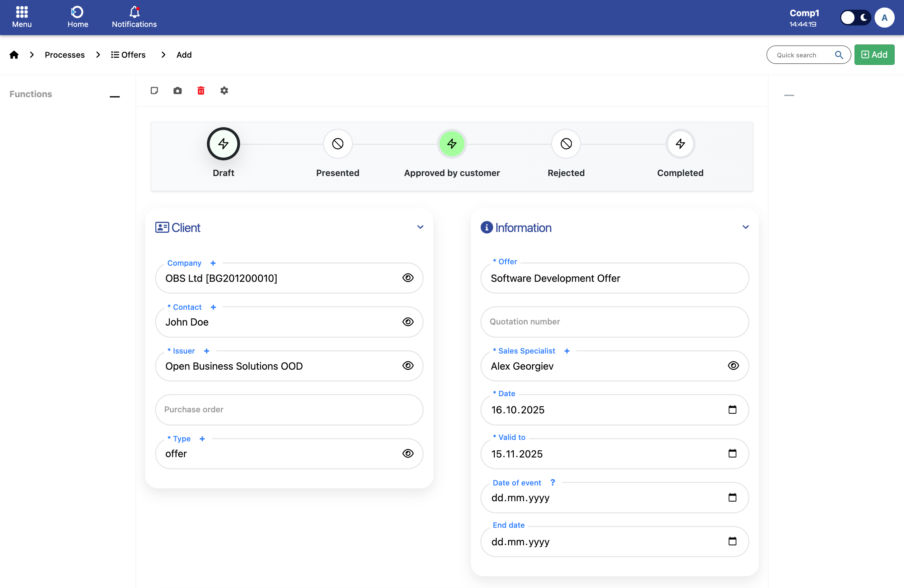This screenshot has width=904, height=588.
Task: Open the gear settings icon in toolbar
Action: point(224,91)
